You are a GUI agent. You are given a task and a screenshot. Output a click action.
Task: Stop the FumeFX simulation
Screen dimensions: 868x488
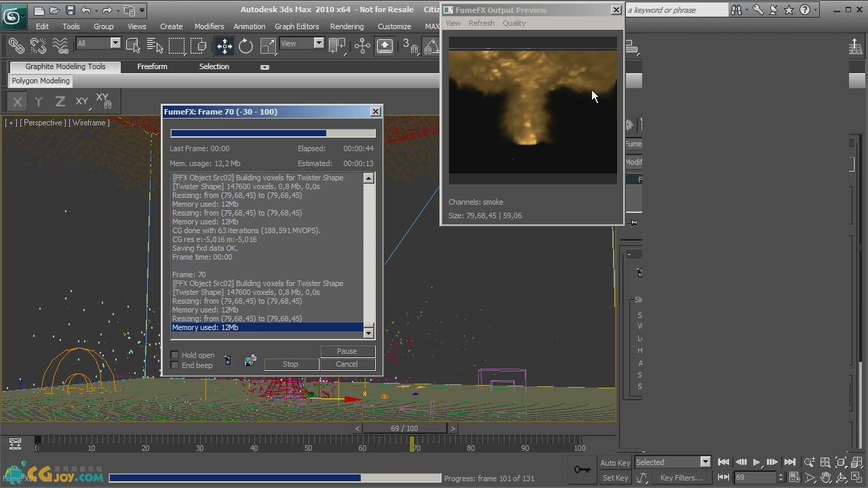(290, 364)
